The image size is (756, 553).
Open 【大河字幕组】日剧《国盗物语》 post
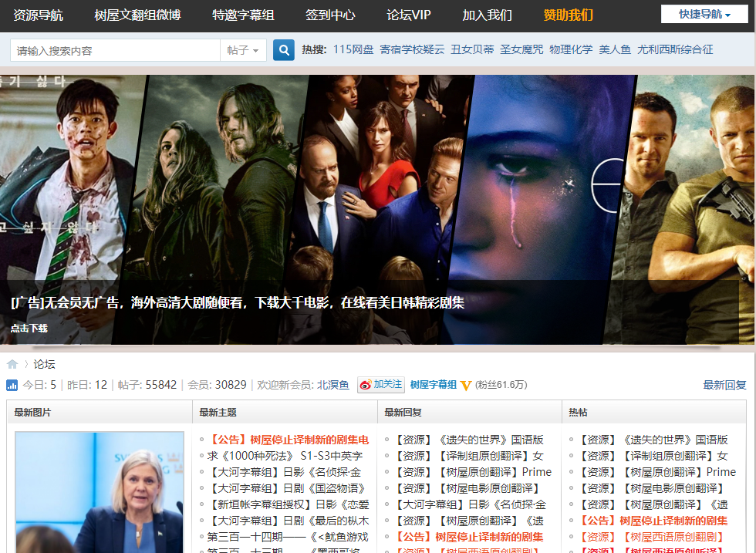tap(287, 488)
